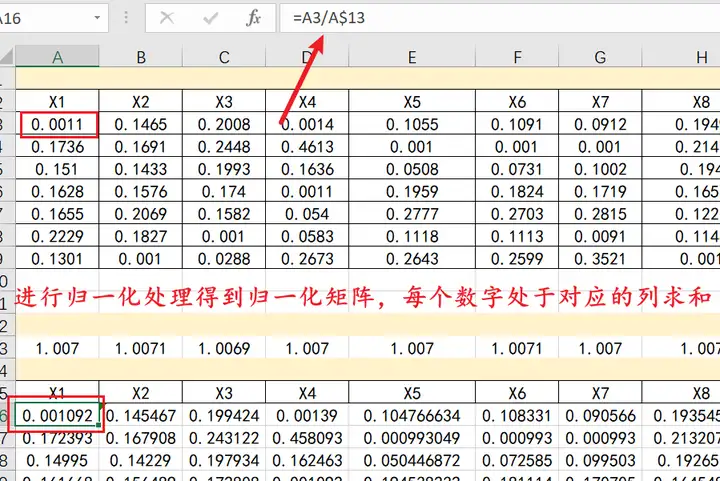720x481 pixels.
Task: Click the confirm checkmark in formula bar
Action: [210, 18]
